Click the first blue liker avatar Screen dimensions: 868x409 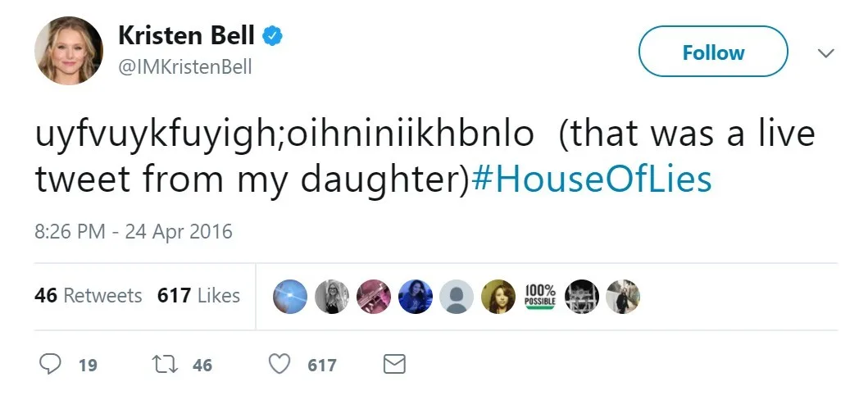290,297
